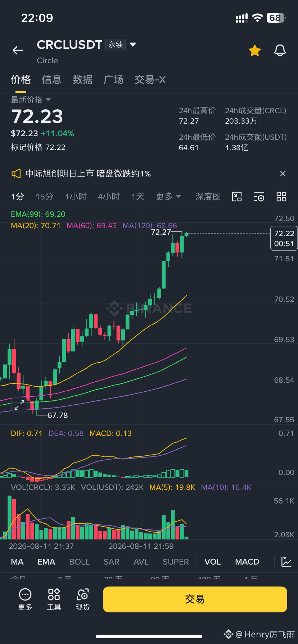Tap the MA(60): 69.43 label

(x=92, y=226)
